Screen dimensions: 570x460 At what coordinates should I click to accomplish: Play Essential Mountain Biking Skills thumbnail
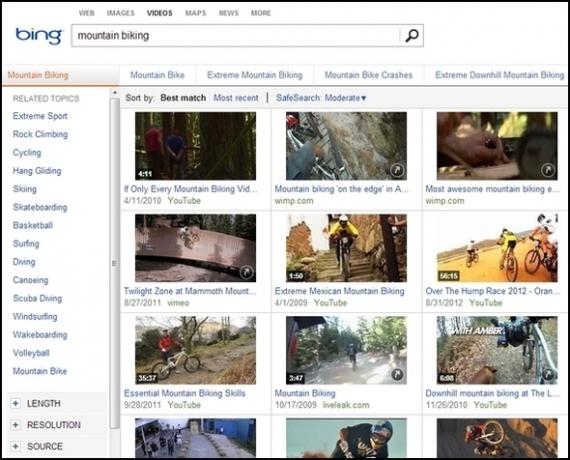[x=196, y=350]
